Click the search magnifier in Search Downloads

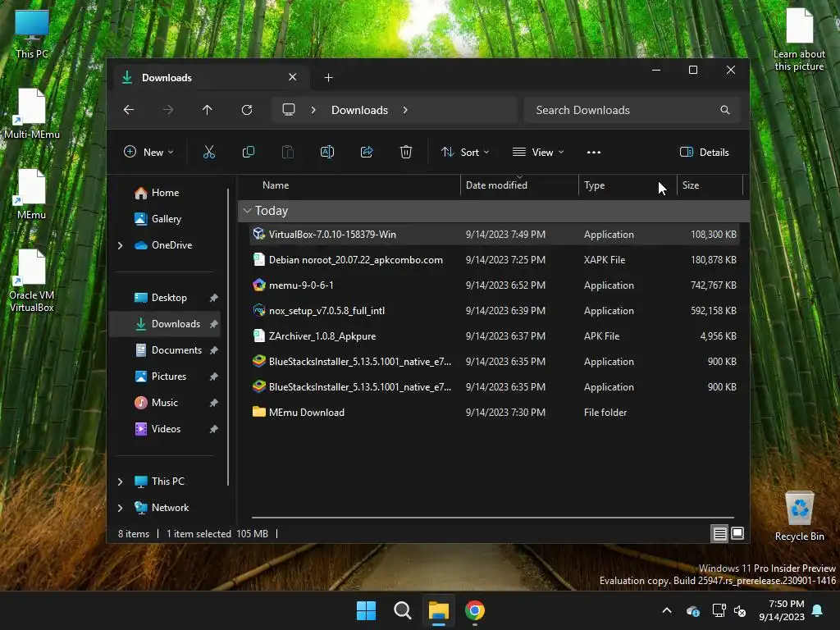[x=725, y=110]
